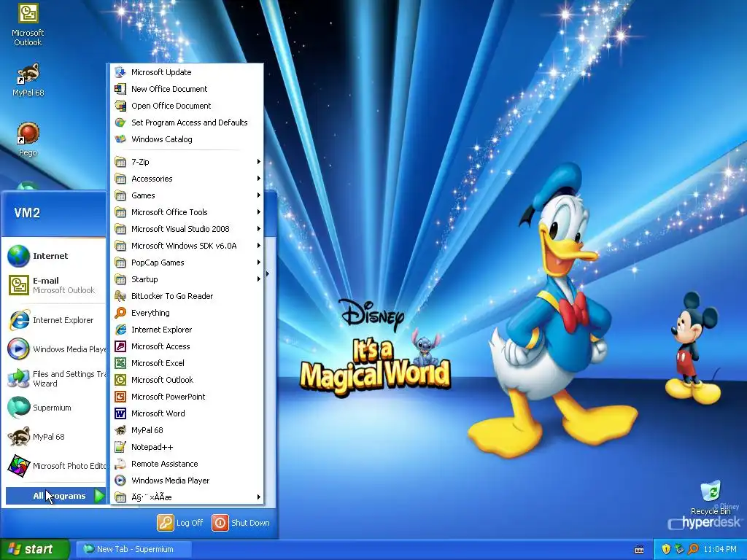Open Internet from the Start menu

tap(55, 256)
